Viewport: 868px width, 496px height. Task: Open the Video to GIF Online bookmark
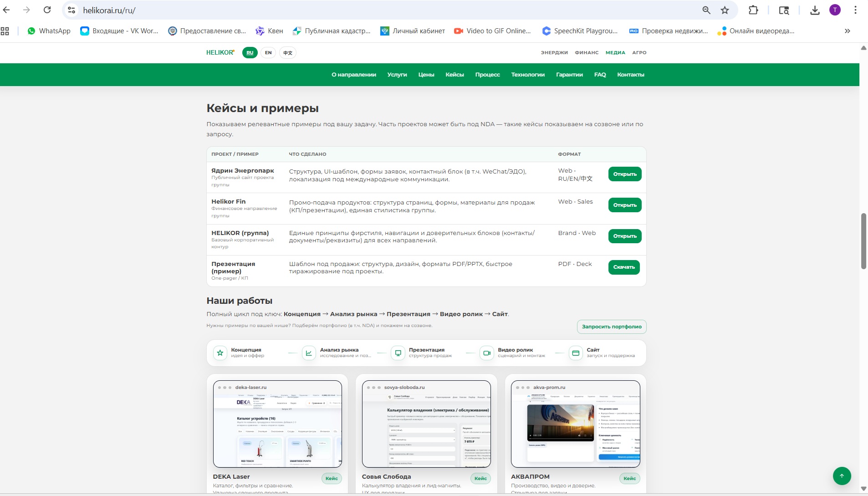point(493,31)
